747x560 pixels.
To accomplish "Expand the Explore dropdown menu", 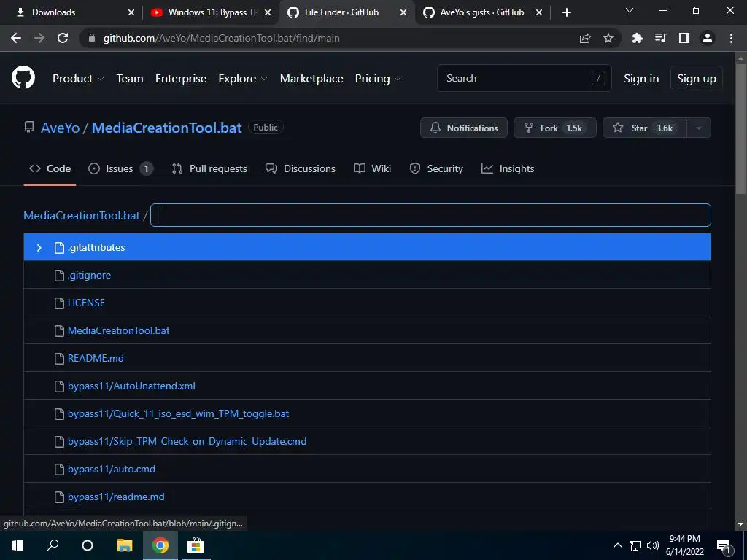I will 243,79.
